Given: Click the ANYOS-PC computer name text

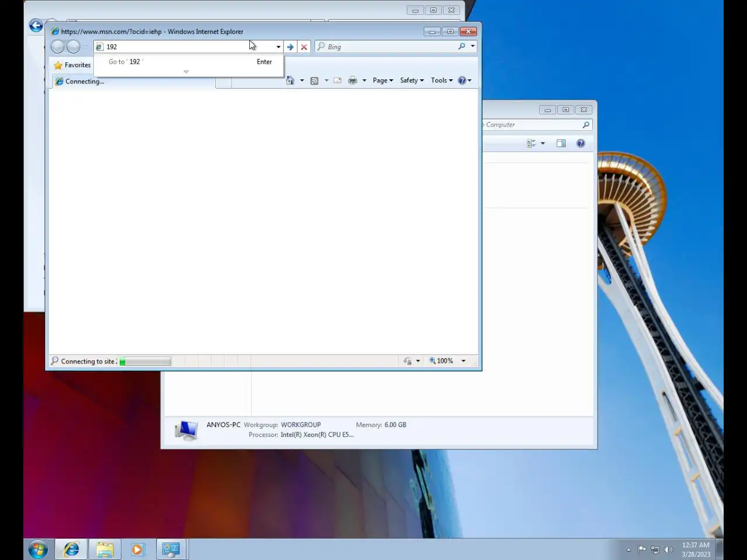Looking at the screenshot, I should pyautogui.click(x=223, y=425).
